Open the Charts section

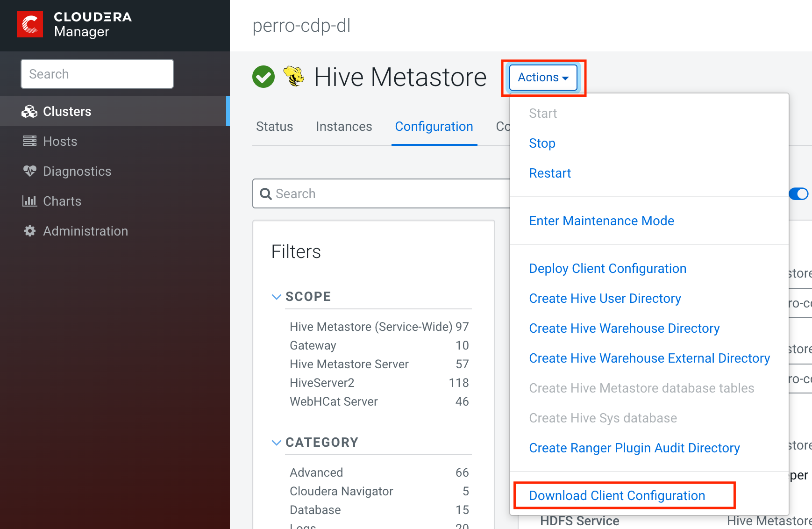(62, 201)
